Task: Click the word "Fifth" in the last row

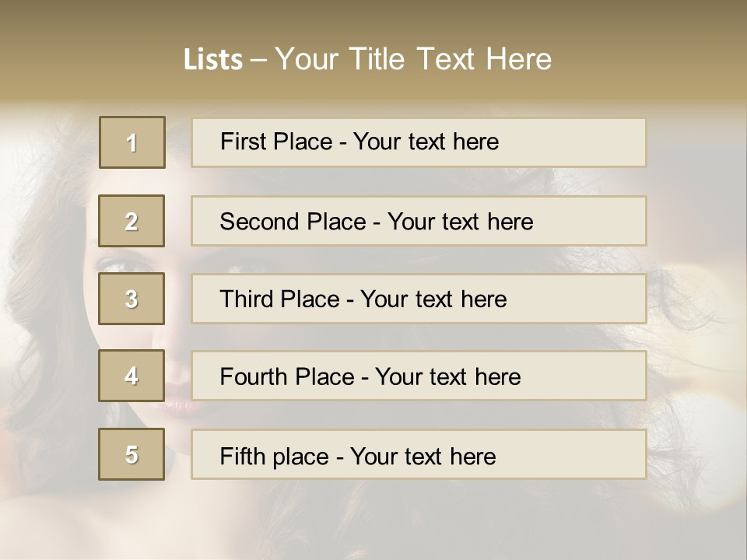Action: click(x=242, y=456)
